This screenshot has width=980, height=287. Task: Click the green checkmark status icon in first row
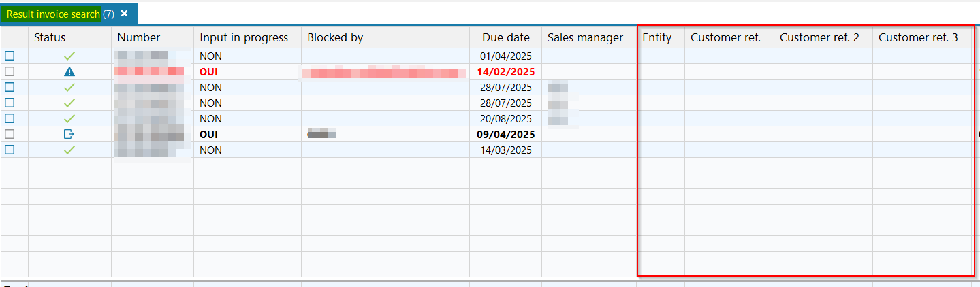[69, 56]
